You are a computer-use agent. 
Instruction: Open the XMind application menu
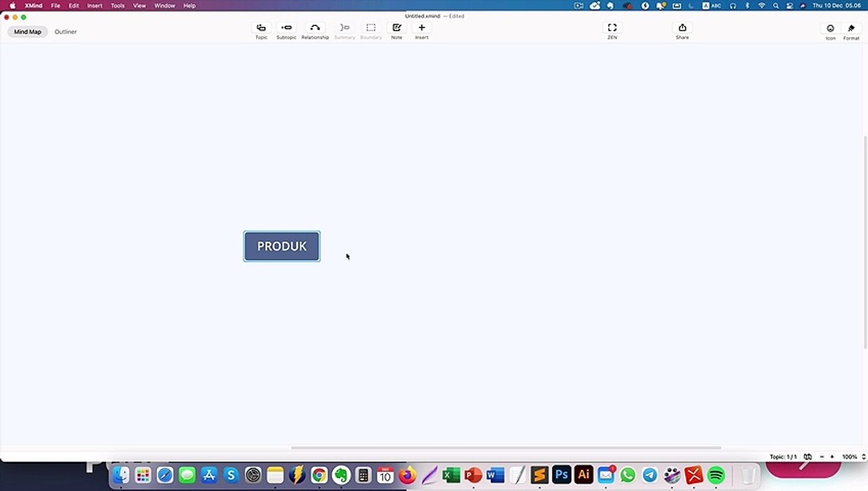click(x=33, y=5)
